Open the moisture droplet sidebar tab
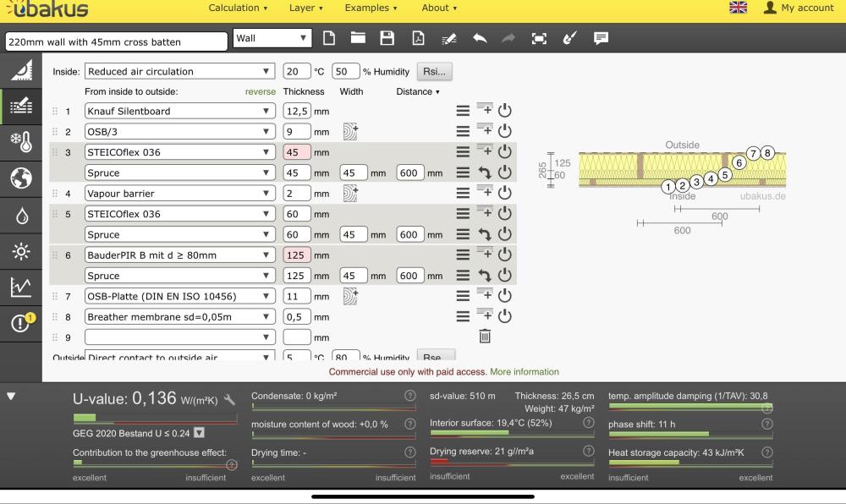Screen dimensions: 846x504 (21, 215)
